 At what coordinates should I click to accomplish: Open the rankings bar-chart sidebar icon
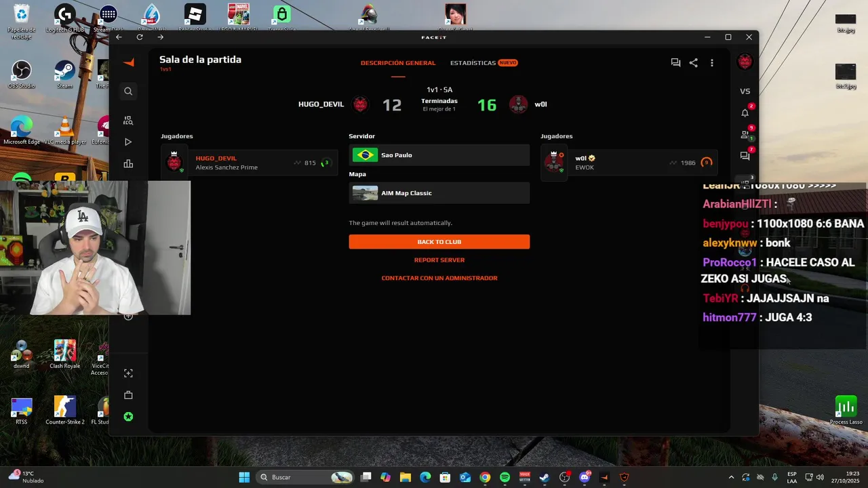128,163
